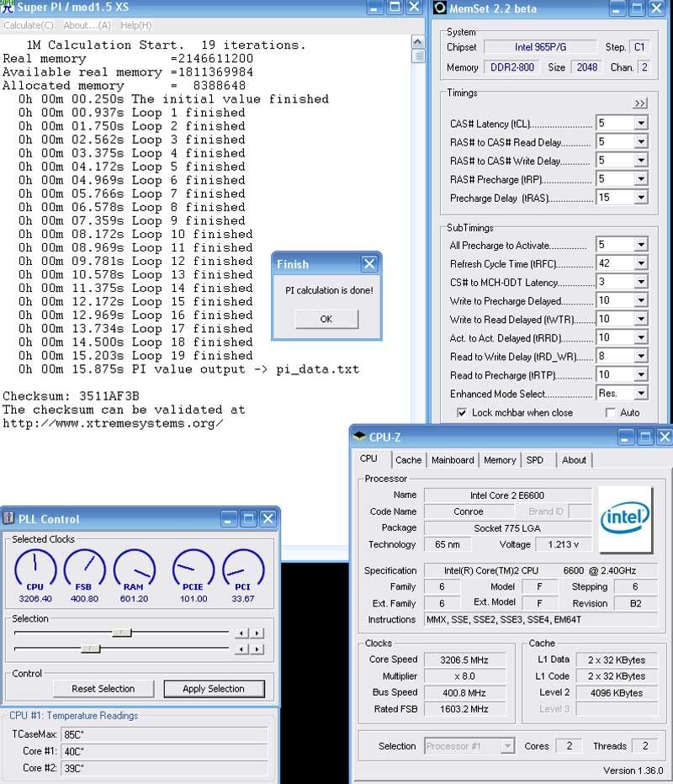
Task: Click the Intel Core 2 E6600 name field
Action: (x=507, y=495)
